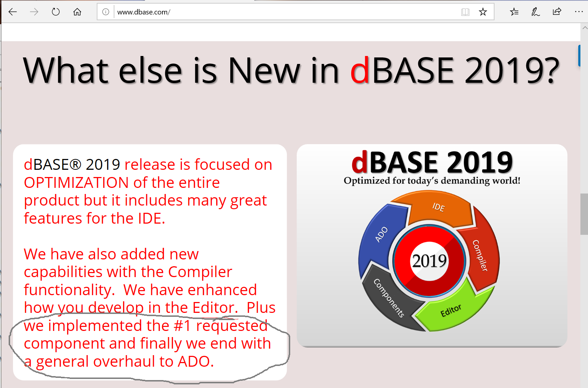Click the heading 'What else is New'
This screenshot has height=388, width=588.
pos(161,70)
